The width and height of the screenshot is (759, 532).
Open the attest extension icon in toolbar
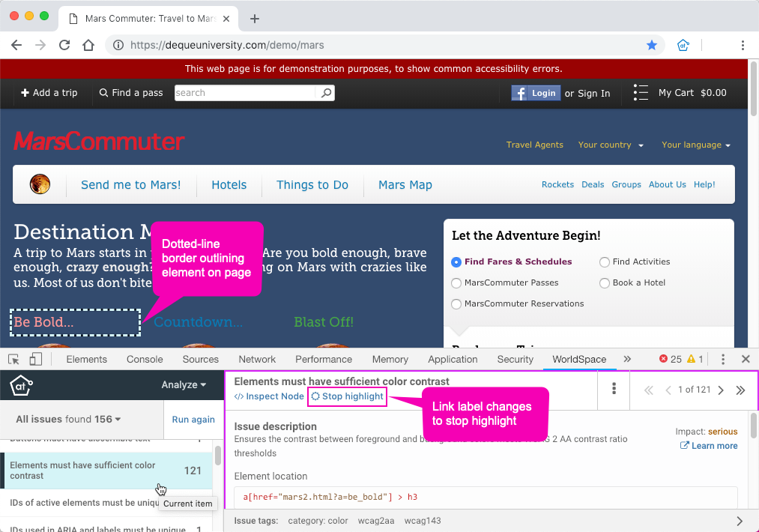tap(683, 45)
